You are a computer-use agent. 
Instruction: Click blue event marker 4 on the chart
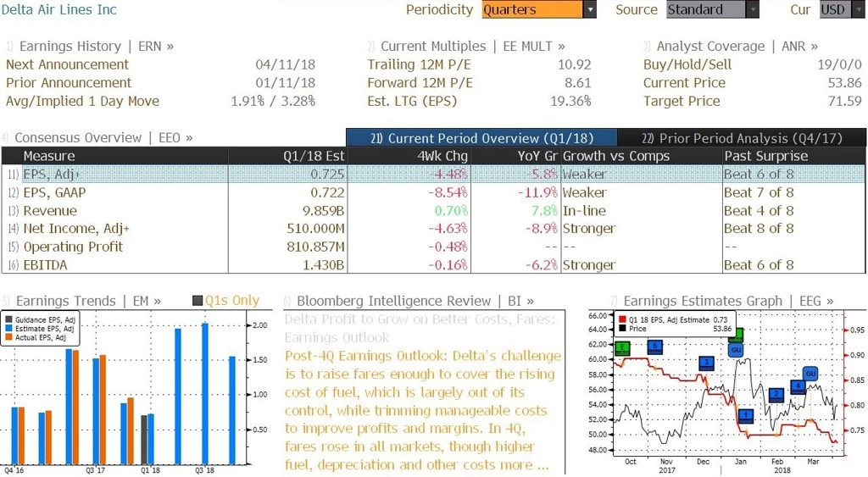coord(798,386)
